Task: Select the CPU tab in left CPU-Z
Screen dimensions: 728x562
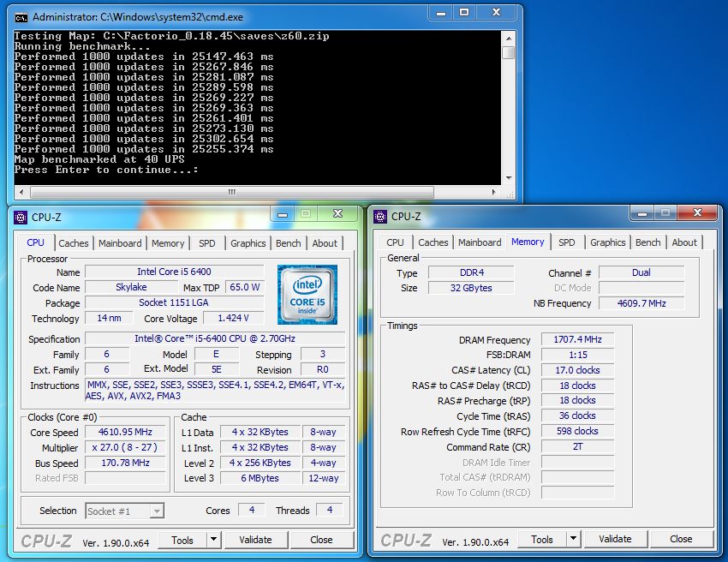Action: pos(35,242)
